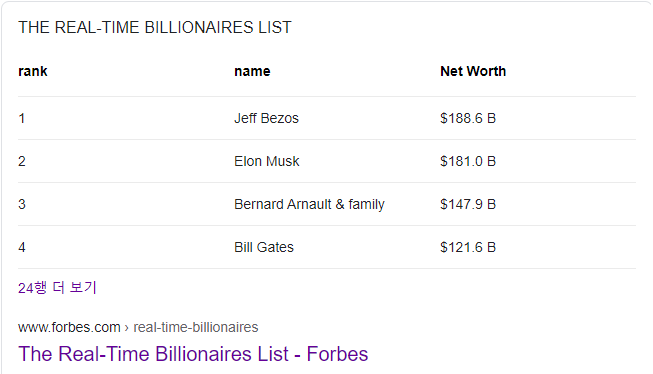Select Bernard Arnault & family cell
Screen dimensions: 653x374
pyautogui.click(x=309, y=204)
